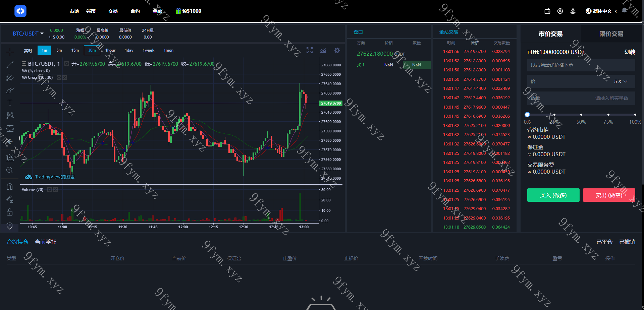
Task: Select the 1day timeframe
Action: [x=129, y=50]
